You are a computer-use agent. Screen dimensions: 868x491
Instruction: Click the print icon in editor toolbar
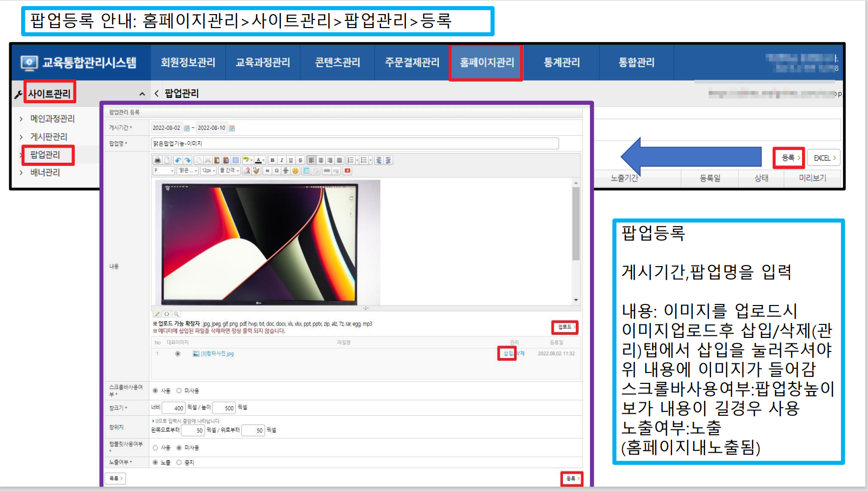(157, 160)
